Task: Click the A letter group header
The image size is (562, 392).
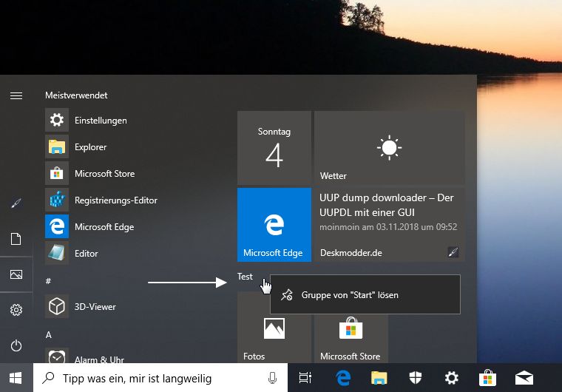Action: click(x=48, y=334)
